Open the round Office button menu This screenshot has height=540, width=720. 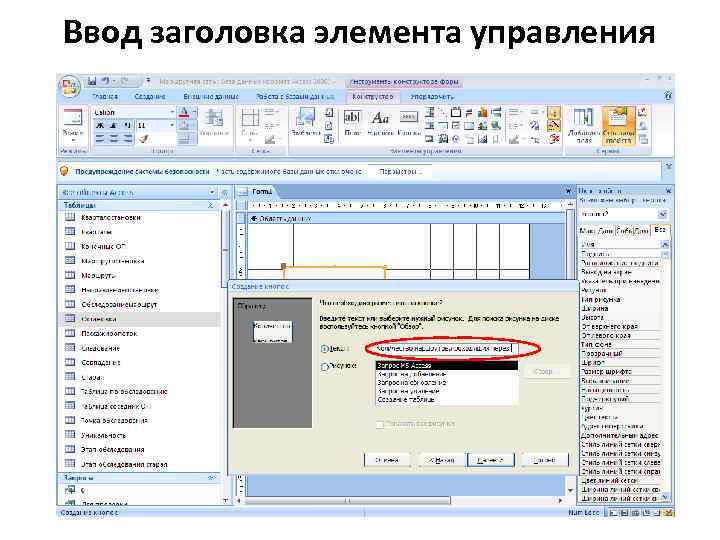click(70, 86)
